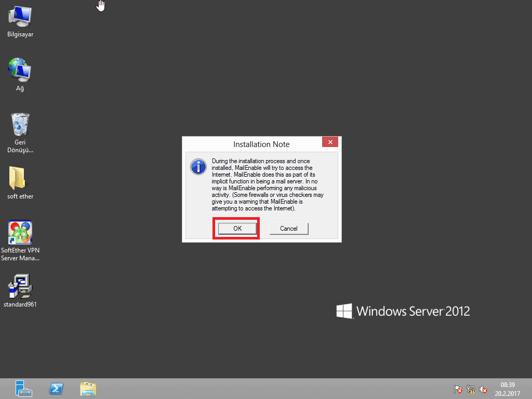This screenshot has height=399, width=532.
Task: Close the Installation Note dialog window
Action: (x=330, y=142)
